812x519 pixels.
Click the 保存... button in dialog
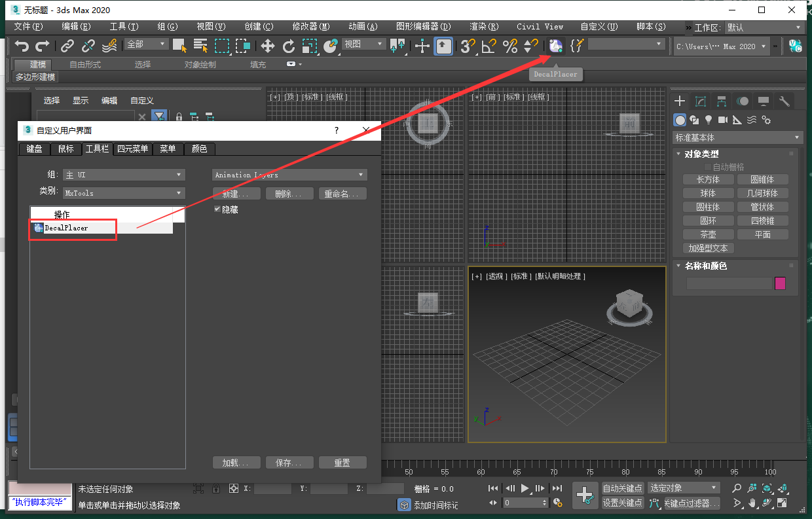289,463
